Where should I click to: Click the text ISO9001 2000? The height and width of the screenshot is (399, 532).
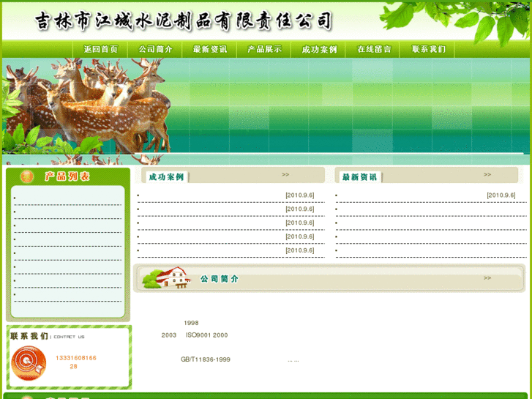(206, 335)
